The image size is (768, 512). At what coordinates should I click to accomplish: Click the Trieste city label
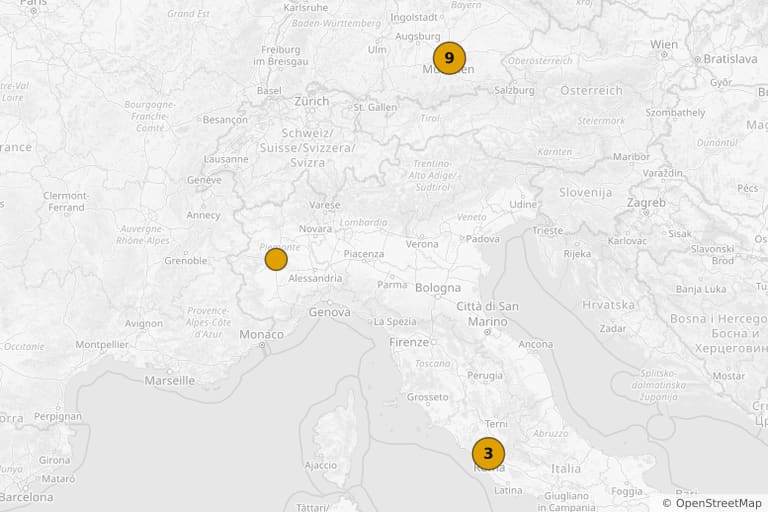[x=548, y=230]
